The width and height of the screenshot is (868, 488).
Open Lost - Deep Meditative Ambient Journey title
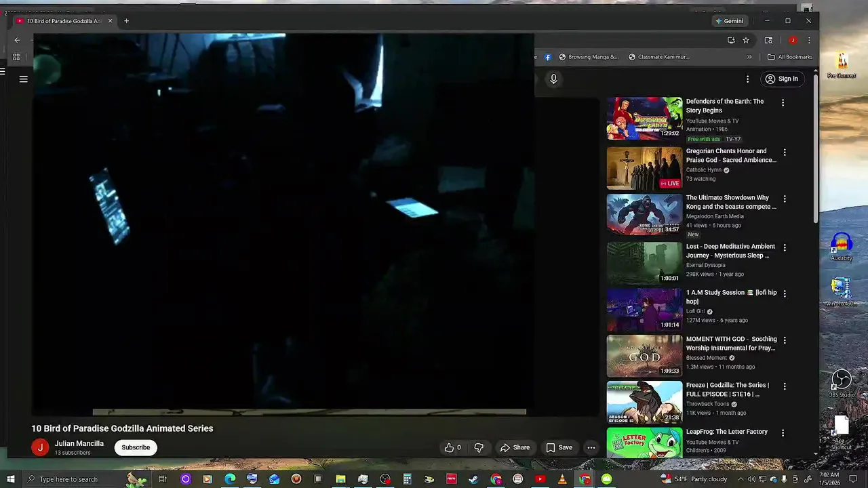(x=730, y=251)
